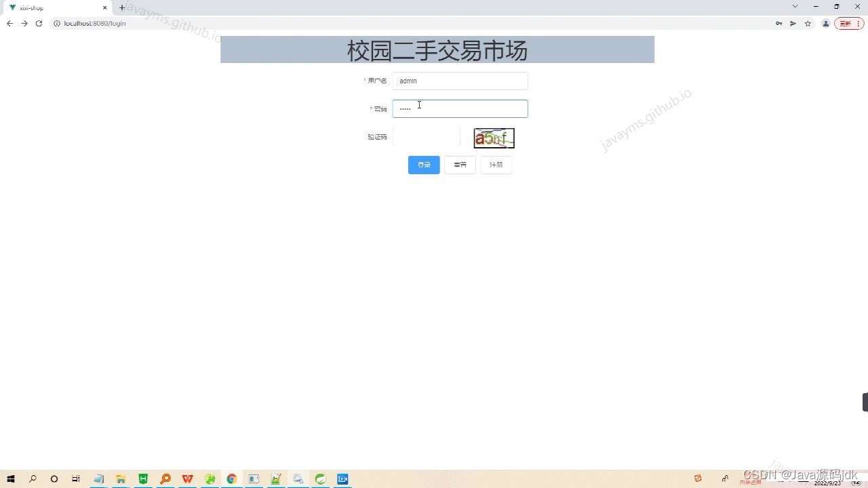Image resolution: width=868 pixels, height=488 pixels.
Task: Reload the page with the refresh icon
Action: [39, 23]
